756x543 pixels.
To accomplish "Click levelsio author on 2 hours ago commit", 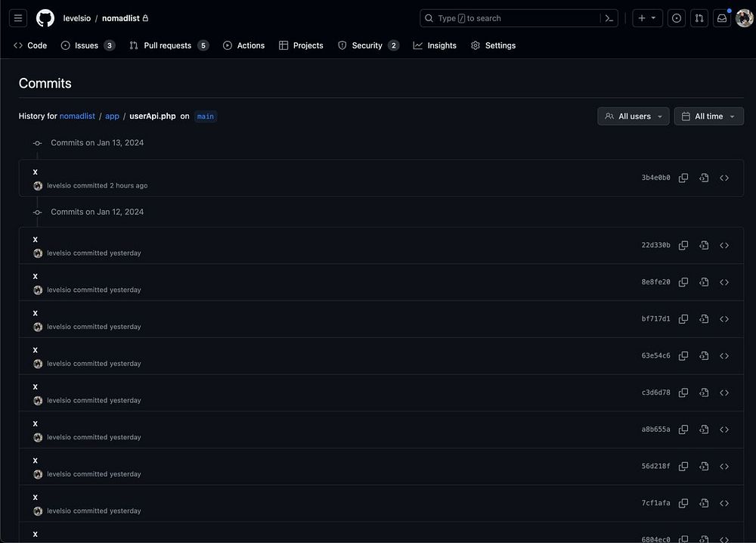I will pyautogui.click(x=59, y=185).
